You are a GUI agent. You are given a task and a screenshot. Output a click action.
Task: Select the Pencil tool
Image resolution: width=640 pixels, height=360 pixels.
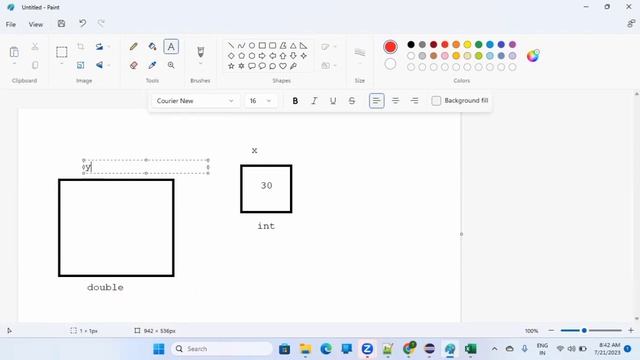tap(133, 47)
